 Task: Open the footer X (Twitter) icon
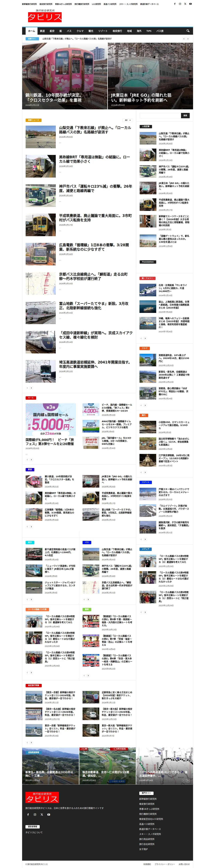(42, 814)
